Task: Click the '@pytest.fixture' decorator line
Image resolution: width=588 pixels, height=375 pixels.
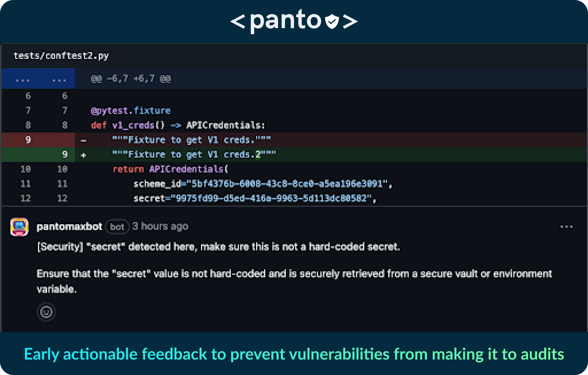Action: point(131,111)
